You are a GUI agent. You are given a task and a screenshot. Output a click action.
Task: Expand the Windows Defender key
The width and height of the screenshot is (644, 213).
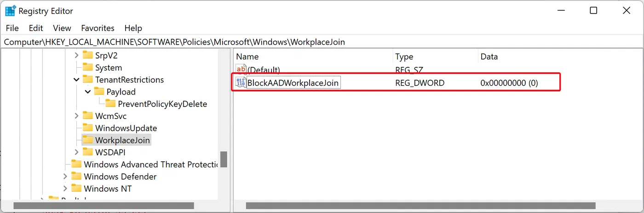[65, 177]
